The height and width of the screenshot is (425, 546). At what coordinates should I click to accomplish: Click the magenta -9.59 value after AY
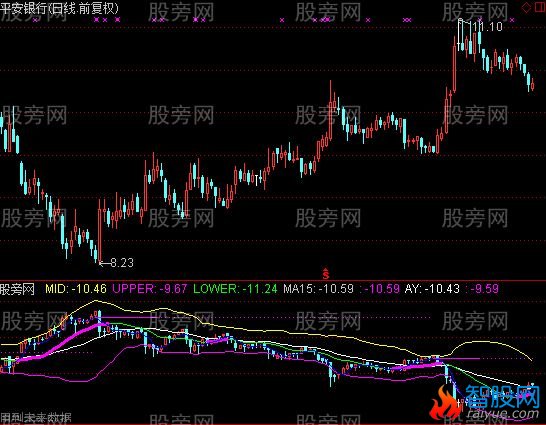[484, 289]
